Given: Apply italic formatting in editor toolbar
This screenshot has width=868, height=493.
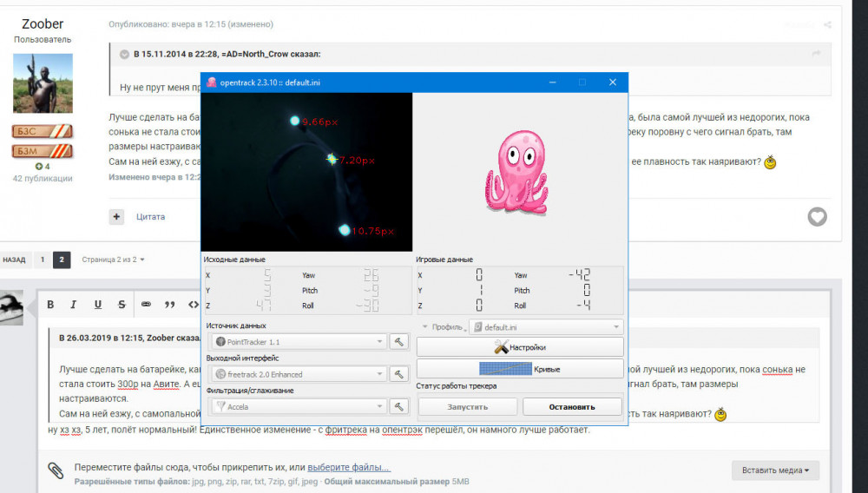Looking at the screenshot, I should click(74, 305).
